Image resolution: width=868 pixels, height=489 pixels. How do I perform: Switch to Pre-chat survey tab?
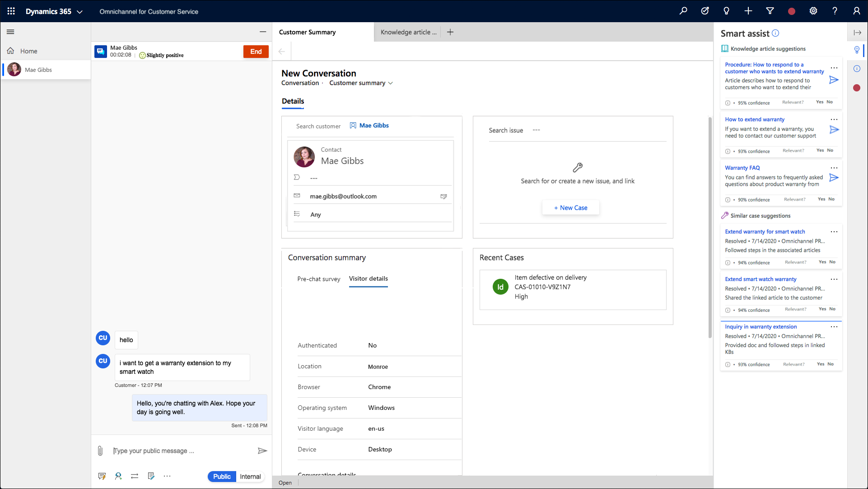click(x=318, y=278)
